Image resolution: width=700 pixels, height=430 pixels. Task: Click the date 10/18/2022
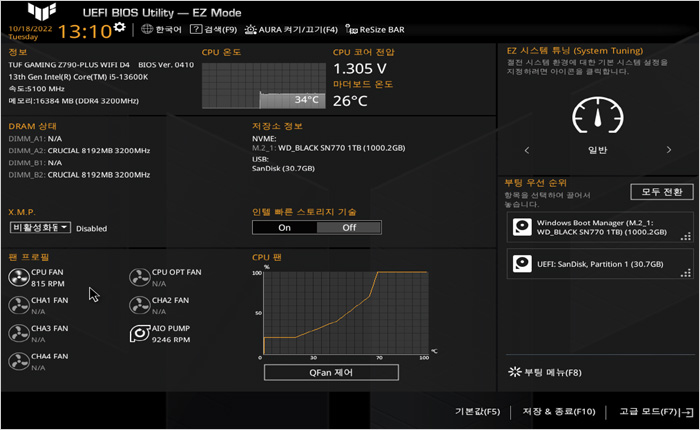[x=30, y=29]
